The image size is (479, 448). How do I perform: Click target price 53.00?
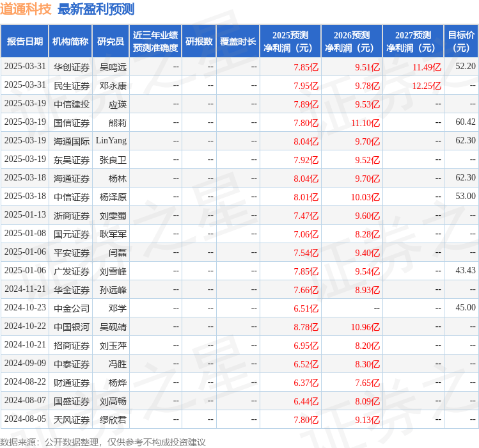click(x=466, y=196)
